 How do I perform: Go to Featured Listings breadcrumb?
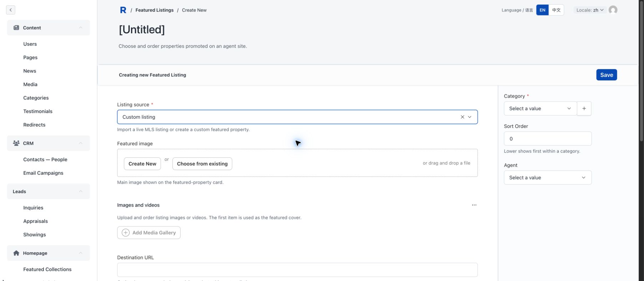[155, 10]
